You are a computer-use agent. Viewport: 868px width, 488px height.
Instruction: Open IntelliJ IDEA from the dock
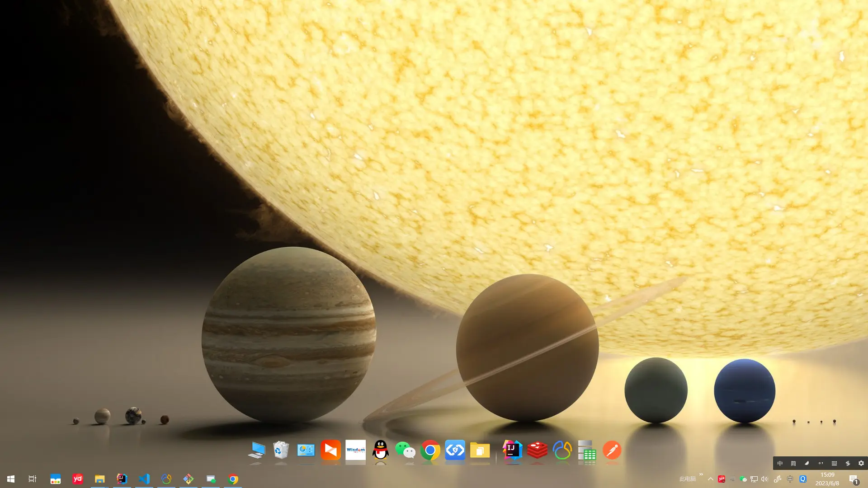pos(512,450)
